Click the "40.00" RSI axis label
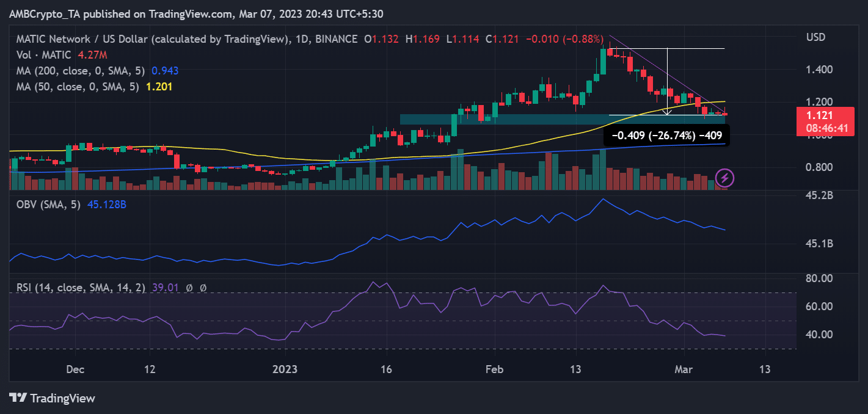Screen dimensions: 868x414 tap(820, 335)
